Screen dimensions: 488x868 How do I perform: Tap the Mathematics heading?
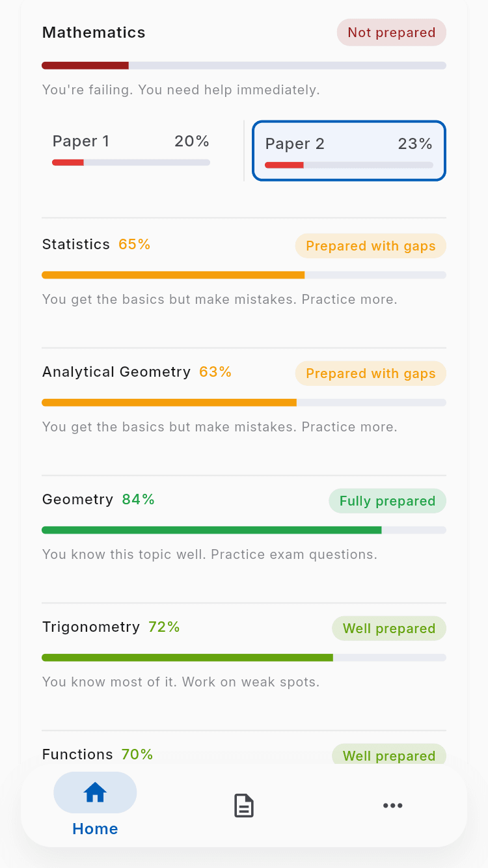click(93, 32)
